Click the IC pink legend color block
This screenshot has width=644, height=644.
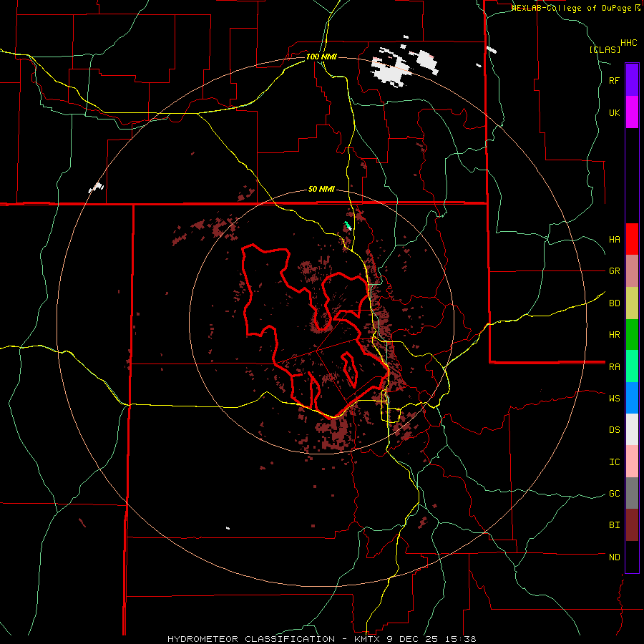point(632,462)
